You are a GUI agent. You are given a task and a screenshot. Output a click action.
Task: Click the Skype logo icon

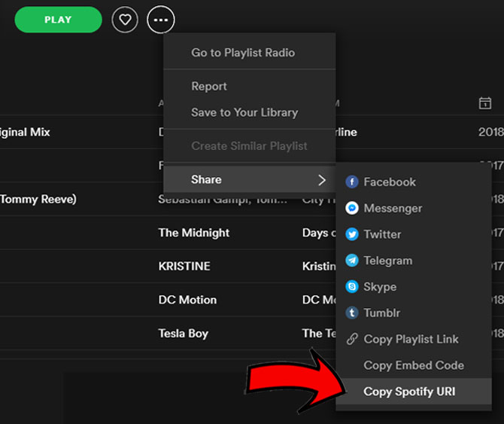pos(352,287)
